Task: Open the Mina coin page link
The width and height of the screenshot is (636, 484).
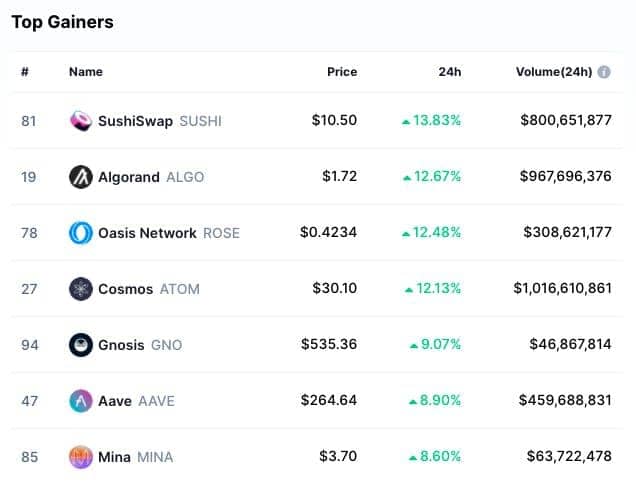Action: (114, 457)
